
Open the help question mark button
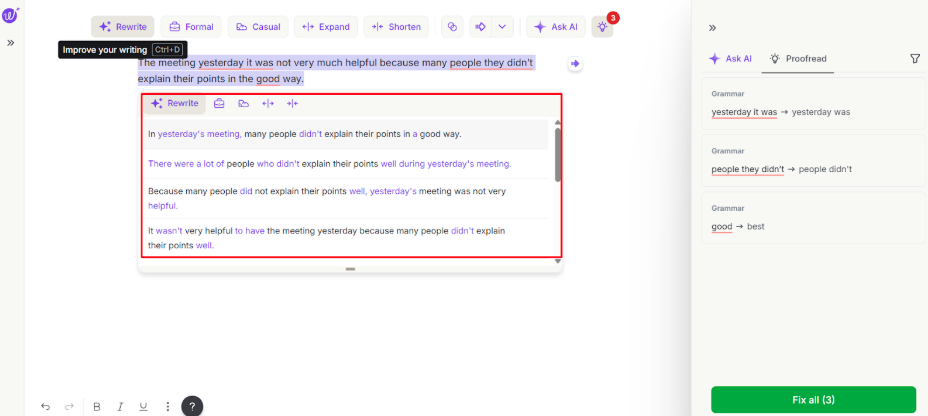pyautogui.click(x=192, y=406)
